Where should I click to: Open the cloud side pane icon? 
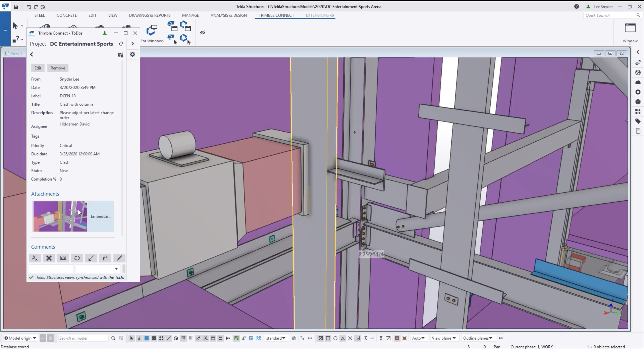(x=638, y=82)
